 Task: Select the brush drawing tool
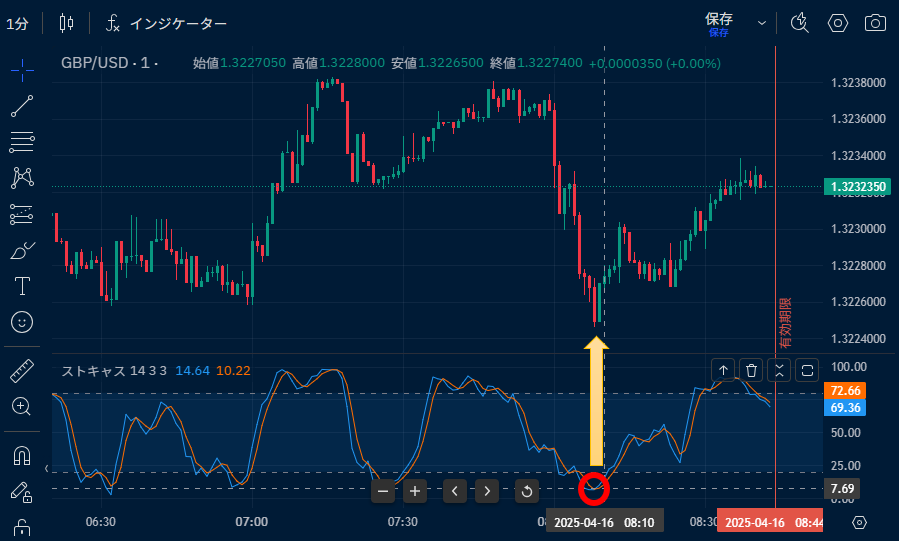click(22, 251)
